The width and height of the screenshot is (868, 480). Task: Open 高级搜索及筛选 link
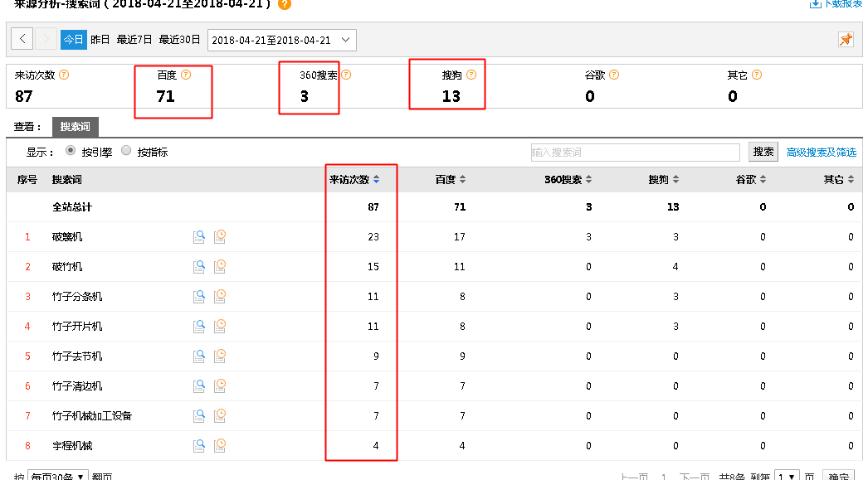822,152
